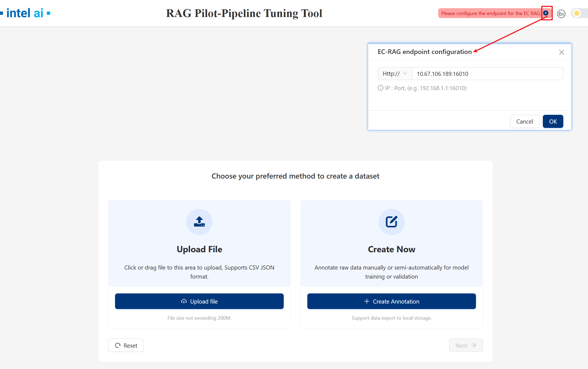Cancel the endpoint configuration

(x=524, y=121)
